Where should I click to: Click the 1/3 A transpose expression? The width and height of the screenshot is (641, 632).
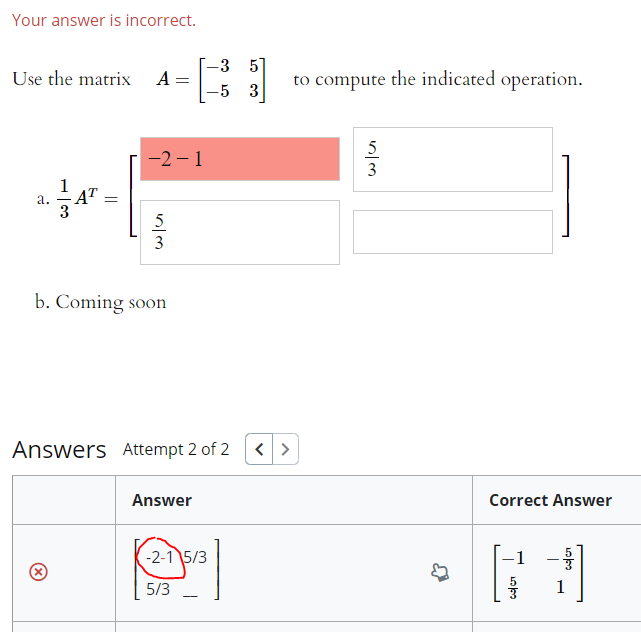pos(77,198)
